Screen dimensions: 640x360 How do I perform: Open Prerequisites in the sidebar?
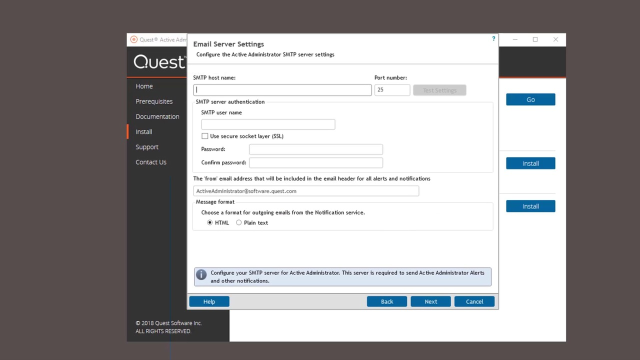154,101
